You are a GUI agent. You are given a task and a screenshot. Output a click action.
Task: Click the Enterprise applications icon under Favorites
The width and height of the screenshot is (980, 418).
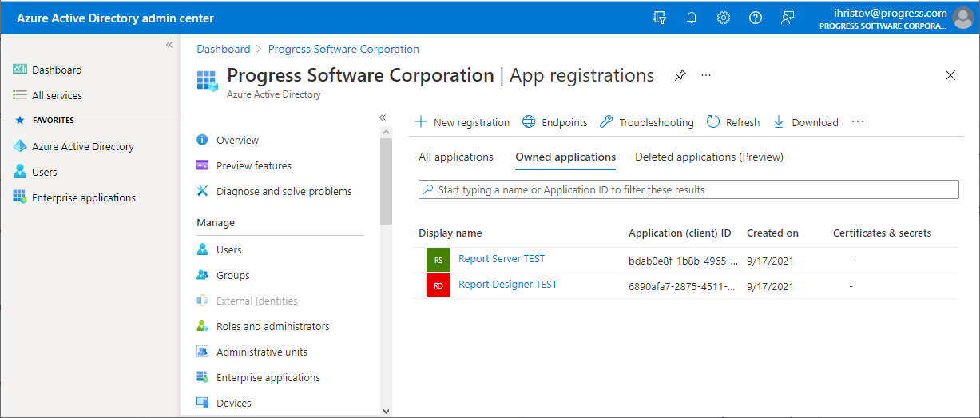tap(20, 197)
